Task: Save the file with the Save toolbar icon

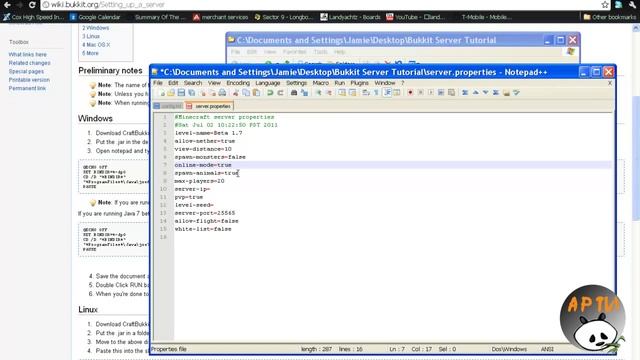Action: 181,93
